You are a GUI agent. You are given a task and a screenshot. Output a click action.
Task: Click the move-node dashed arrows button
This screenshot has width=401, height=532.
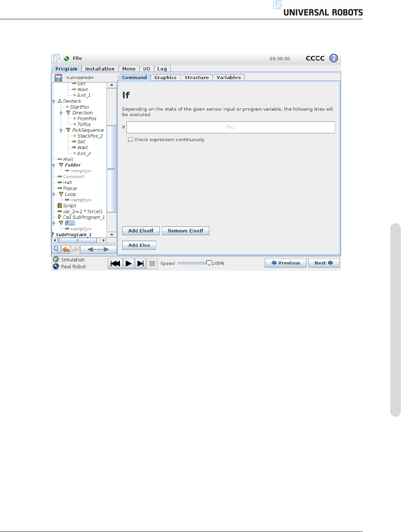tap(98, 249)
